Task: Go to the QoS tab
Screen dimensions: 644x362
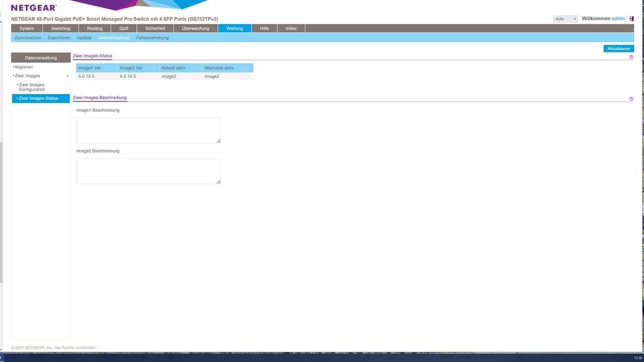Action: 124,28
